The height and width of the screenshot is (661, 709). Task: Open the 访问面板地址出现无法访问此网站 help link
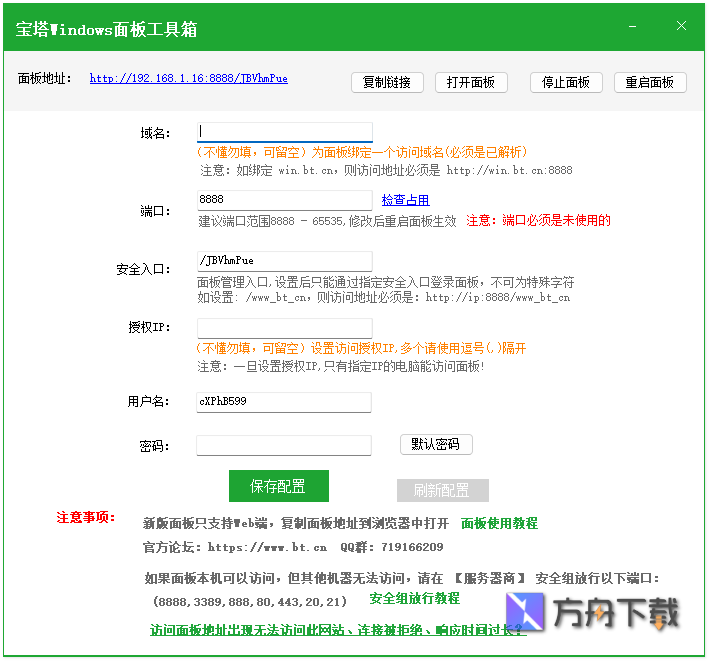(338, 630)
